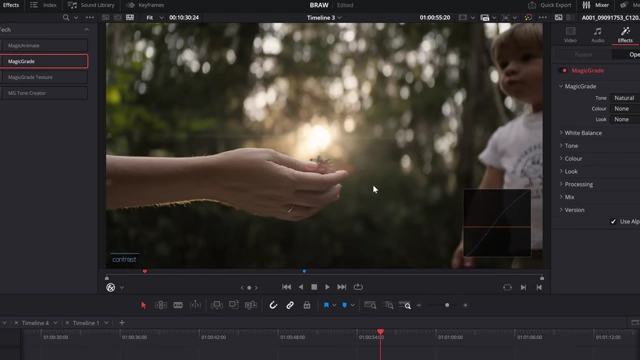This screenshot has height=360, width=640.
Task: Open the marker color dropdown arrow
Action: (x=353, y=305)
